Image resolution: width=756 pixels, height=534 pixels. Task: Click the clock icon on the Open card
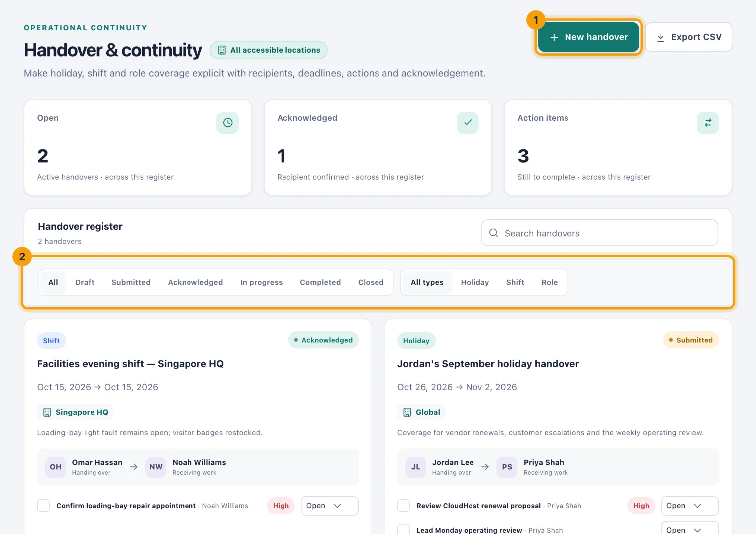point(228,123)
